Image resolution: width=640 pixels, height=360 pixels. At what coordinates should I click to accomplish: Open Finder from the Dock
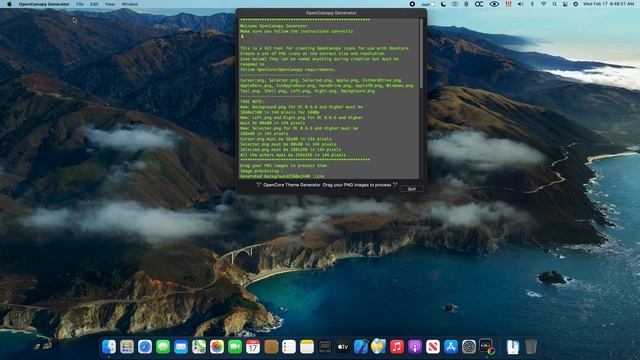(109, 347)
